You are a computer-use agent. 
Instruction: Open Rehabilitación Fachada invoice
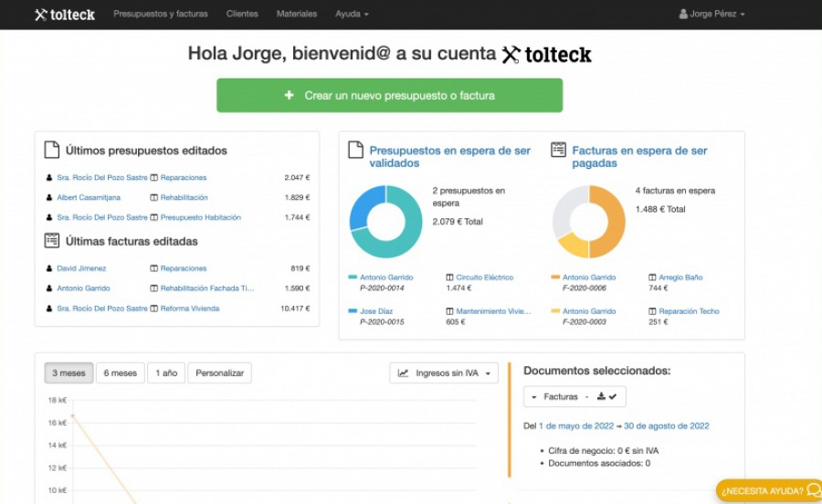point(207,289)
